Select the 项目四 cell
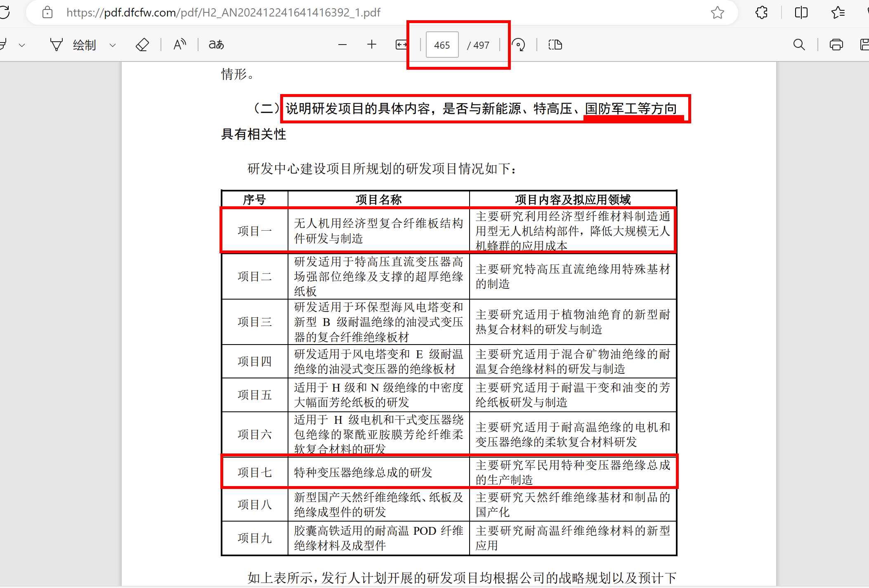This screenshot has width=869, height=588. (255, 361)
